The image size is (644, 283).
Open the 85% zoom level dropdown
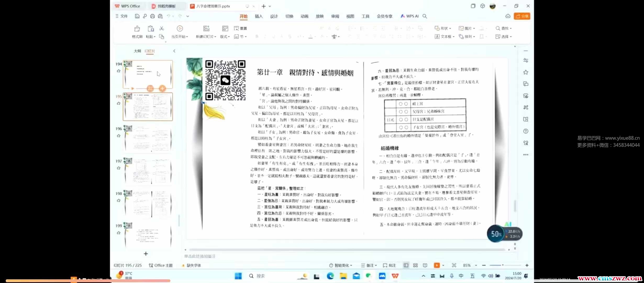pos(476,265)
